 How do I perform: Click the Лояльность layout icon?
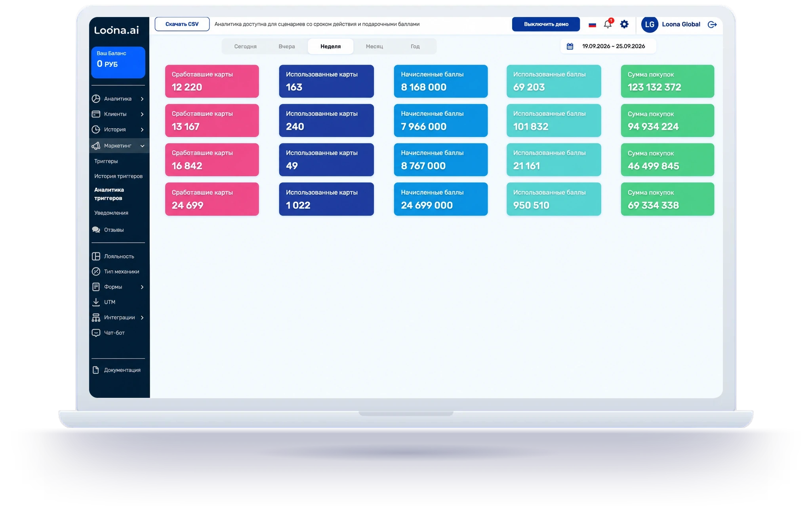tap(96, 256)
